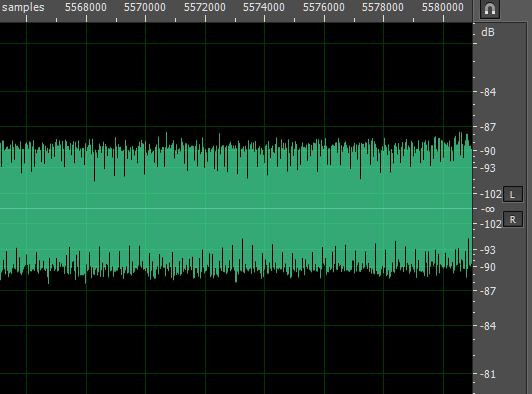Toggle the snapping magnet icon

490,9
